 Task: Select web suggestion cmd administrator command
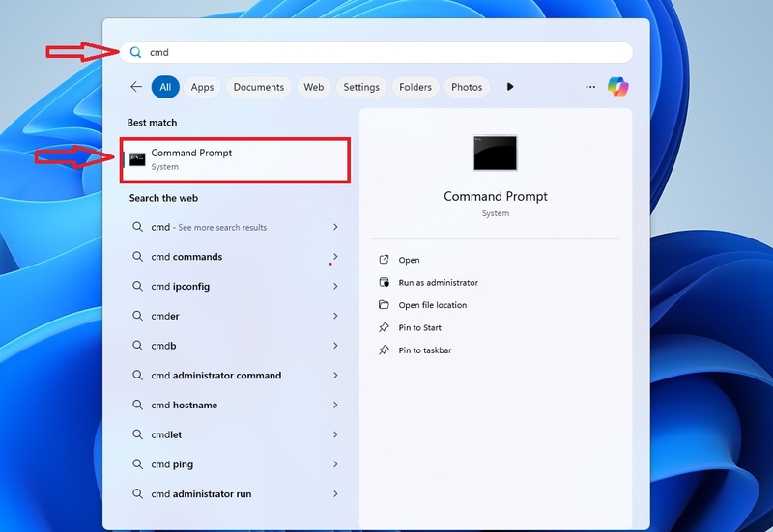click(235, 376)
